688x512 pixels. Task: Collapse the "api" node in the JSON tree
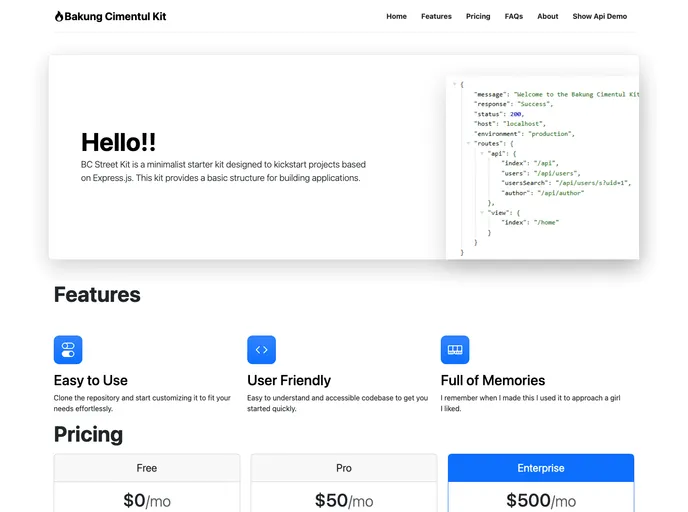481,153
